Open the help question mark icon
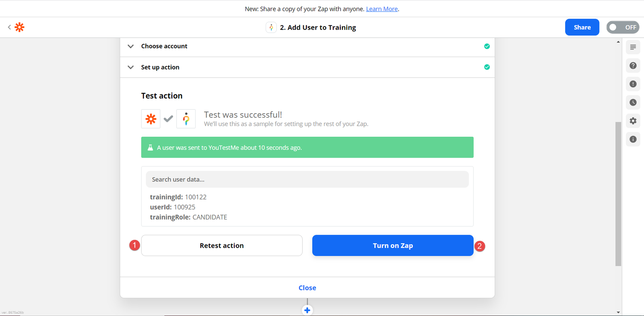 pos(633,66)
